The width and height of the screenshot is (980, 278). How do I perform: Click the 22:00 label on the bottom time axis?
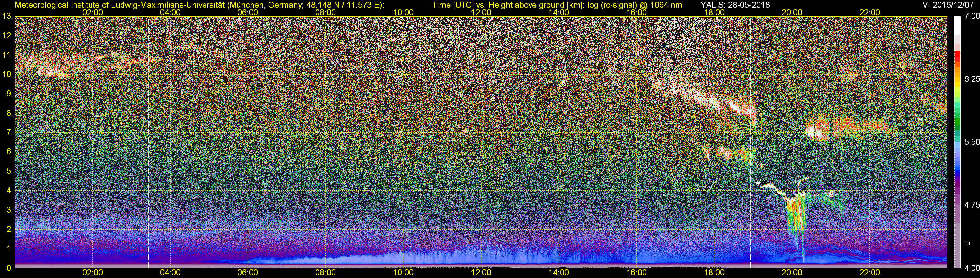[x=870, y=273]
